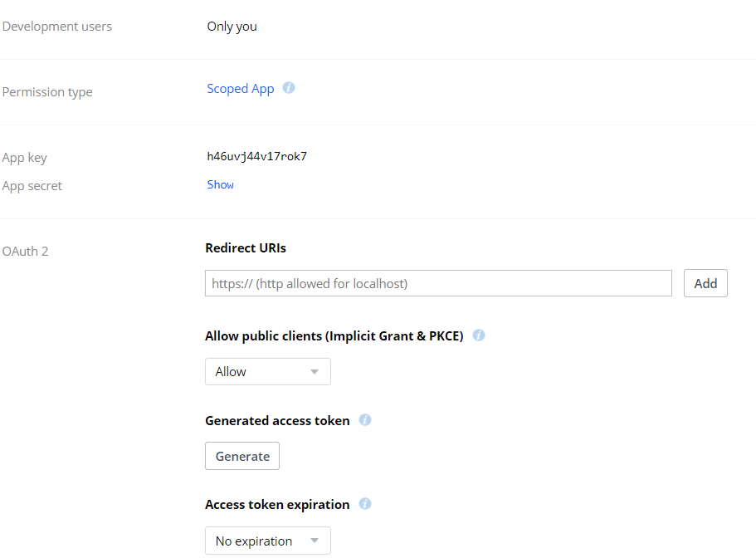
Task: Click the Only you value text
Action: pos(232,26)
